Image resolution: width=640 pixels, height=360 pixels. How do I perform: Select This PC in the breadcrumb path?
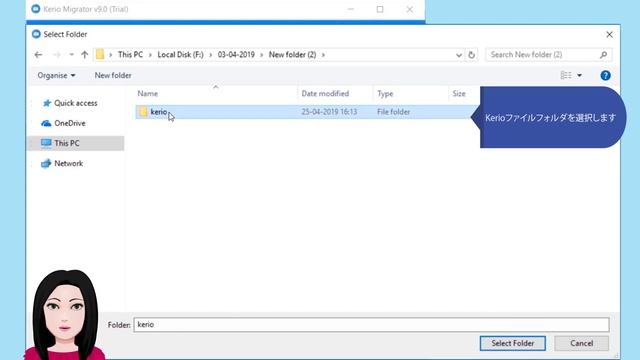coord(130,55)
